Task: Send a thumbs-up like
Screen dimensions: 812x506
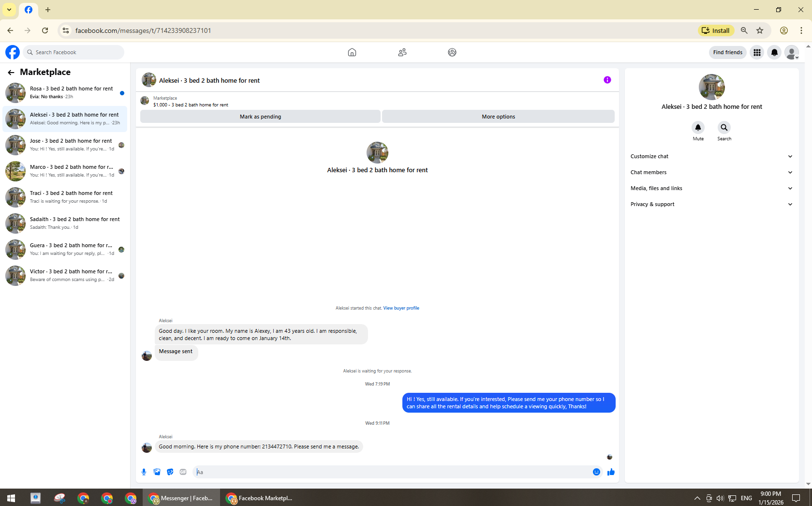Action: pos(611,472)
